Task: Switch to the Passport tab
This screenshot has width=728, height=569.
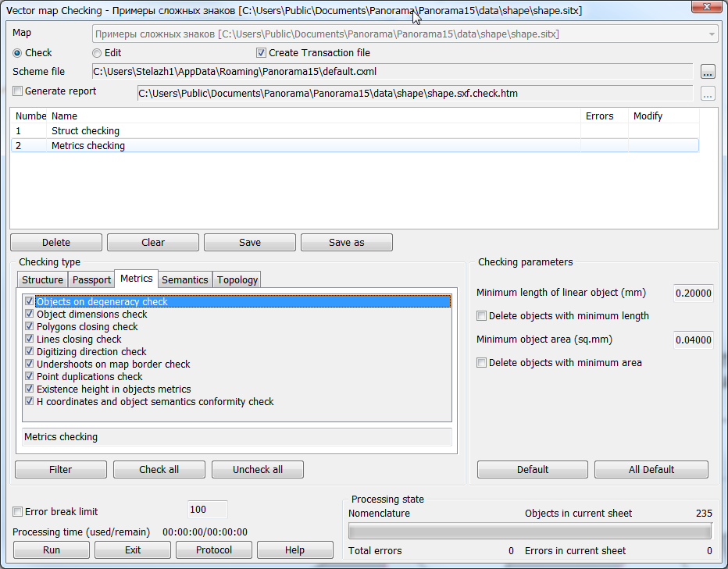Action: (91, 279)
